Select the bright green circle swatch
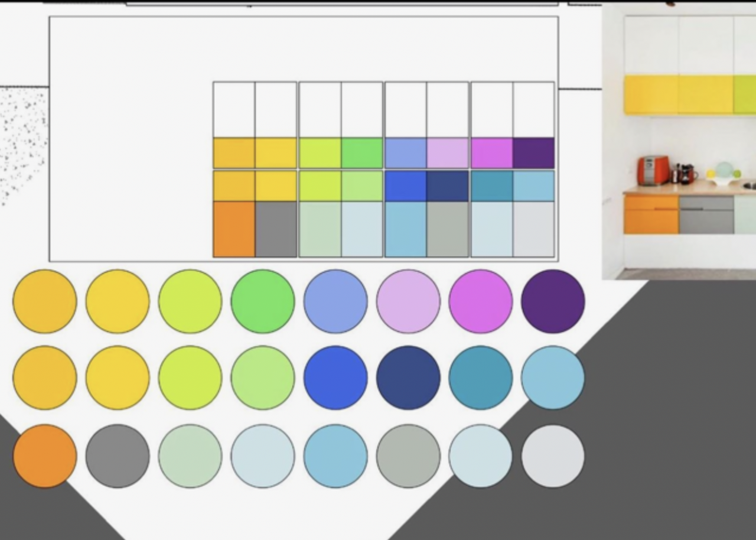Viewport: 756px width, 540px height. tap(263, 301)
